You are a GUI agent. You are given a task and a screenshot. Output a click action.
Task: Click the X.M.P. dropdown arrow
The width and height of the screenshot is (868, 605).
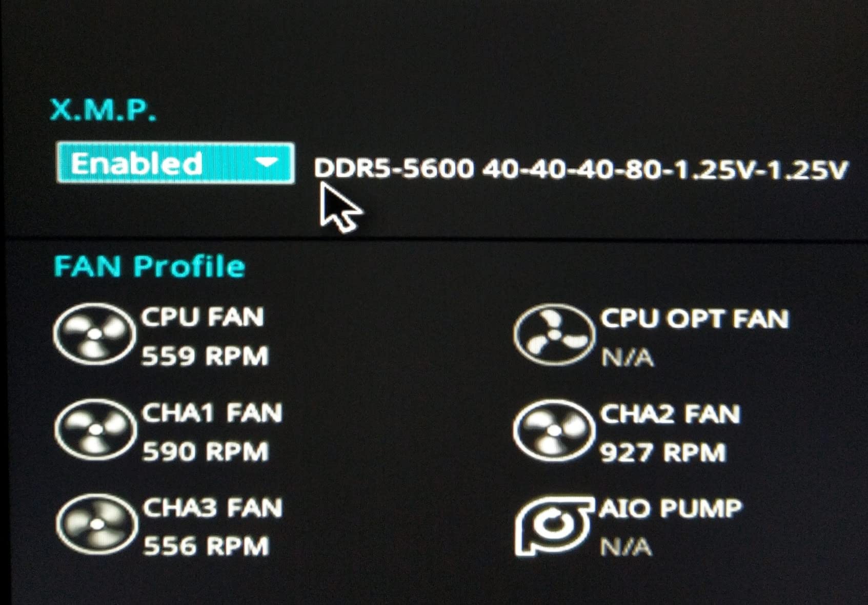point(266,163)
